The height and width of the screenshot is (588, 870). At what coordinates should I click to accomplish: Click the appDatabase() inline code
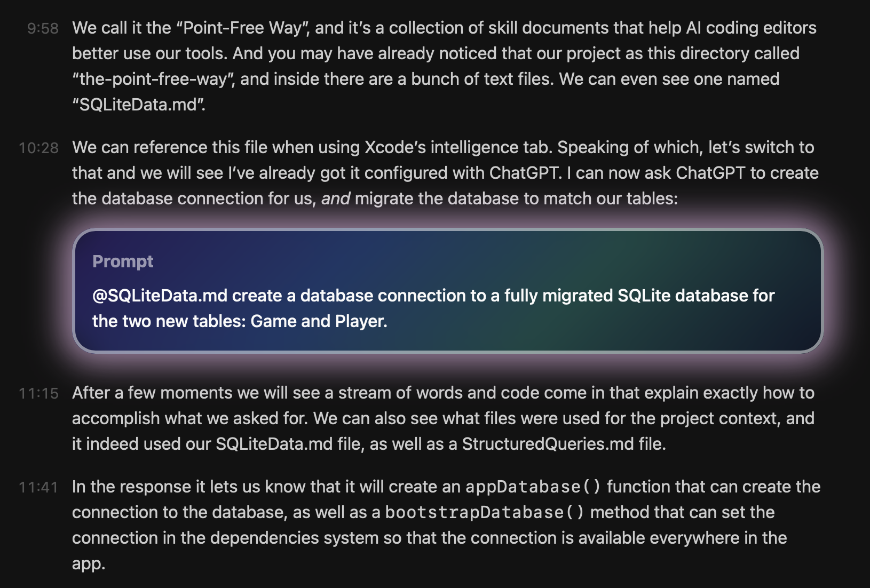pos(533,487)
